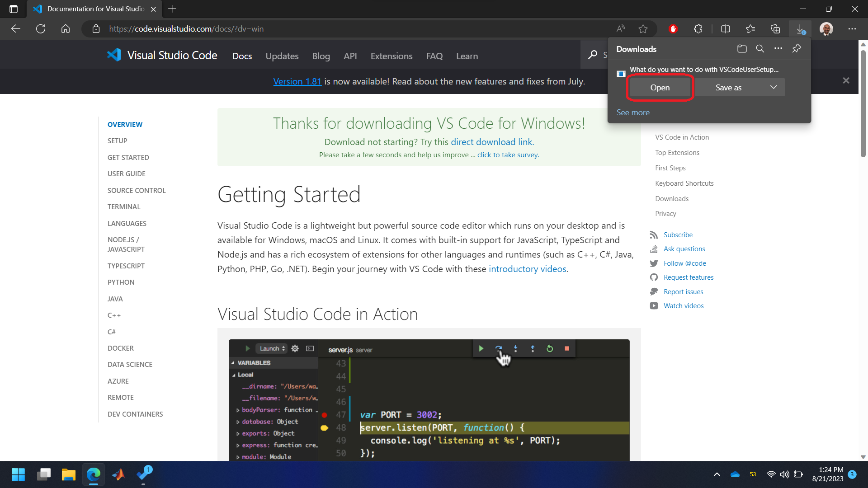868x488 pixels.
Task: Expand the Save as dropdown arrow
Action: (x=774, y=87)
